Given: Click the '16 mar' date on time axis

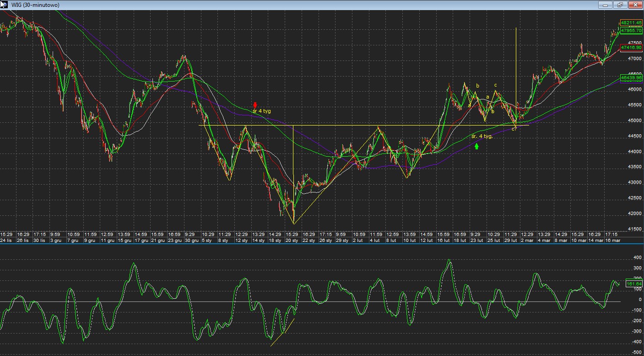Looking at the screenshot, I should (x=612, y=240).
